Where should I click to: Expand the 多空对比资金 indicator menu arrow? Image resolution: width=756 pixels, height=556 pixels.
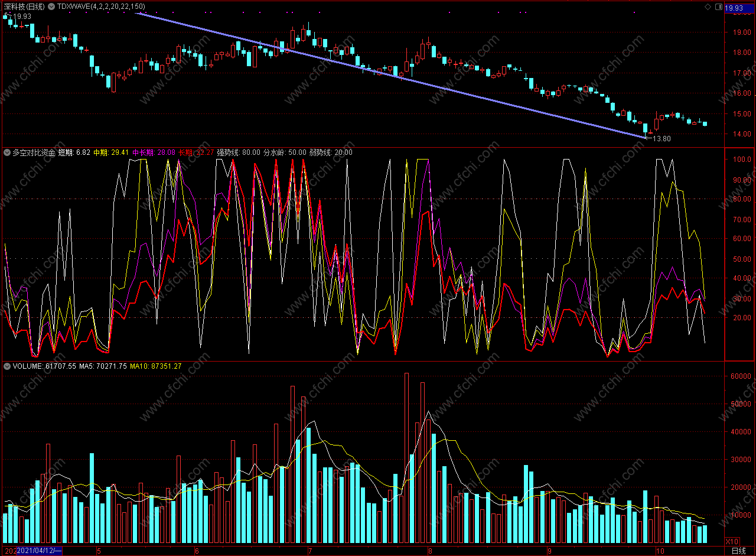pyautogui.click(x=7, y=152)
